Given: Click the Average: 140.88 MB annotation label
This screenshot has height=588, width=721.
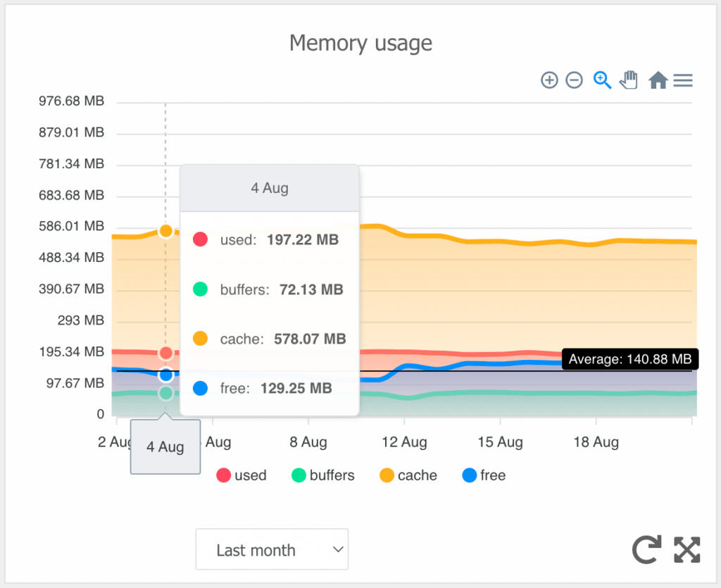Looking at the screenshot, I should tap(629, 359).
